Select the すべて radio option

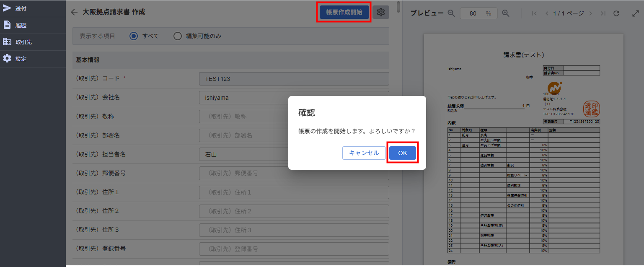click(x=134, y=36)
